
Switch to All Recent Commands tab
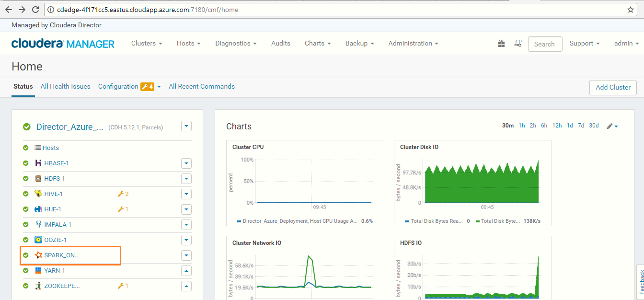(x=202, y=86)
